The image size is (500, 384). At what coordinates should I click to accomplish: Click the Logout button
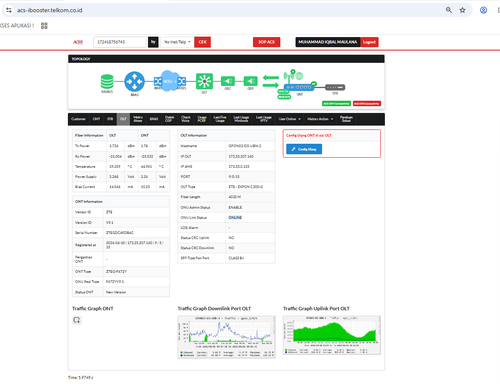click(369, 42)
